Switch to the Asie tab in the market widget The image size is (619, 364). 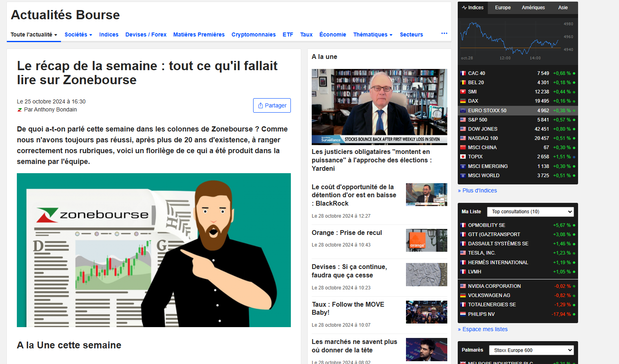563,8
